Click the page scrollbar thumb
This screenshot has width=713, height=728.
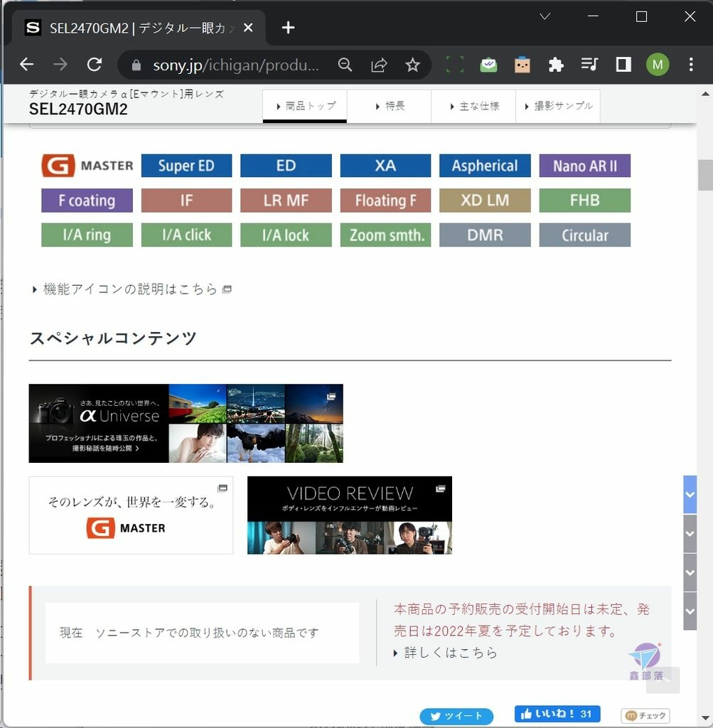coord(705,175)
